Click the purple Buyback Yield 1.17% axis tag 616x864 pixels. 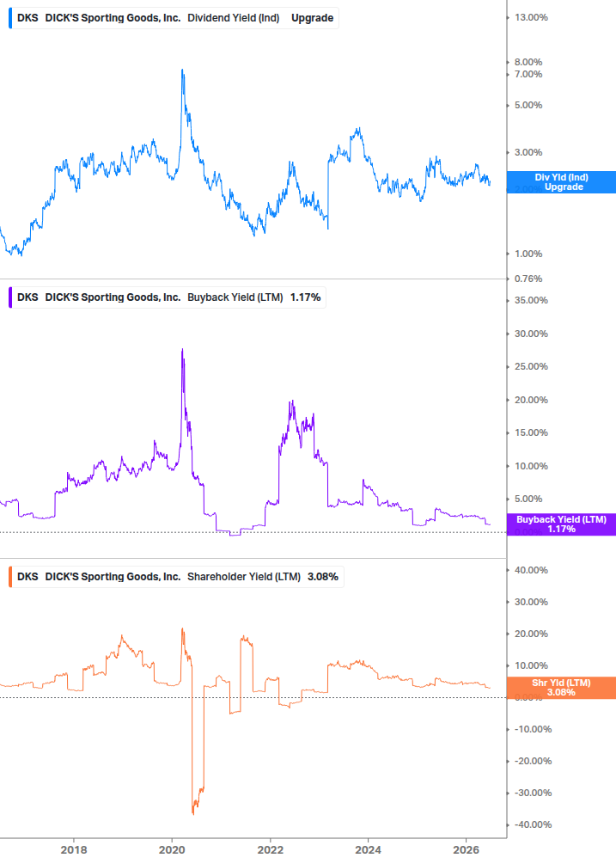point(561,524)
